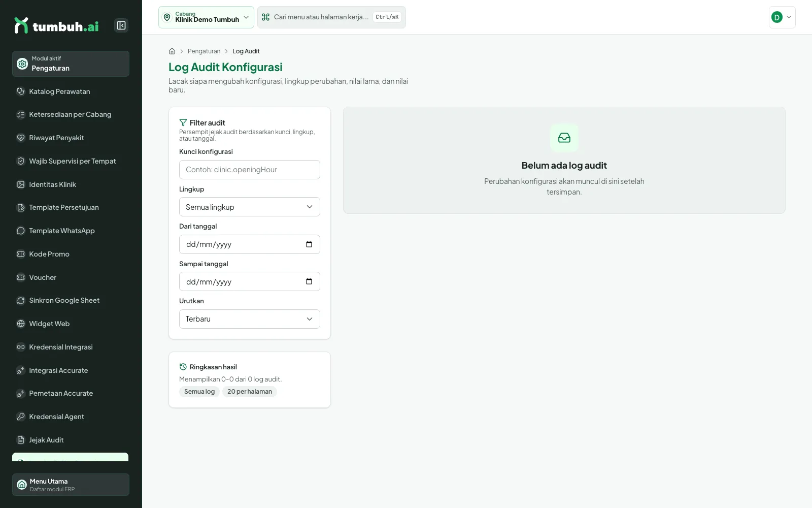Click the inbox icon in empty state

tap(564, 138)
